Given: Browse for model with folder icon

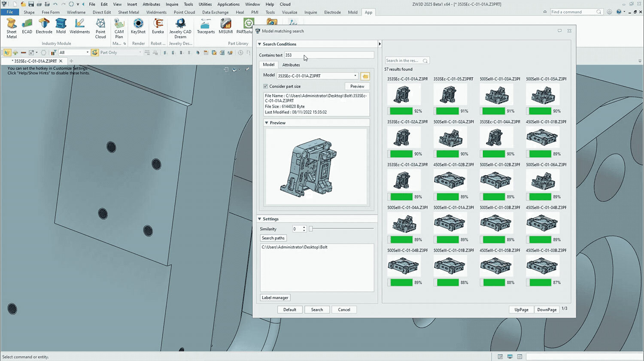Looking at the screenshot, I should pos(365,76).
